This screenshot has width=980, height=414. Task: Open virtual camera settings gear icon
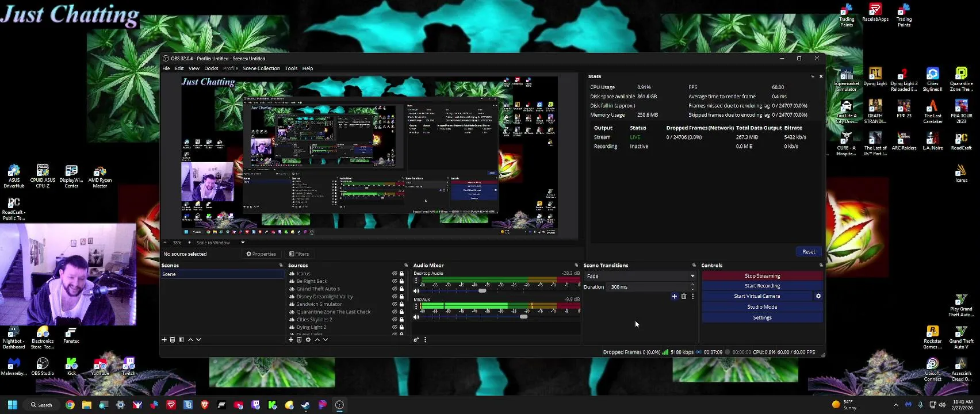pos(818,296)
